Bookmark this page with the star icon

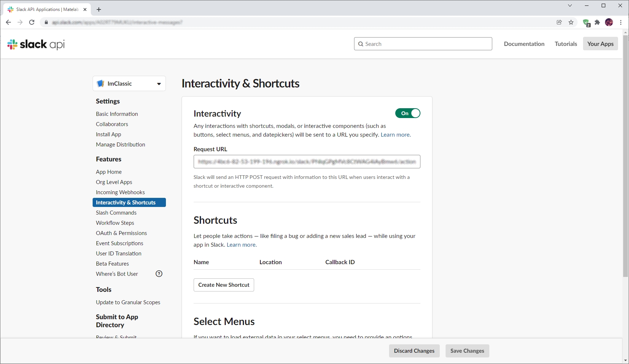click(571, 22)
